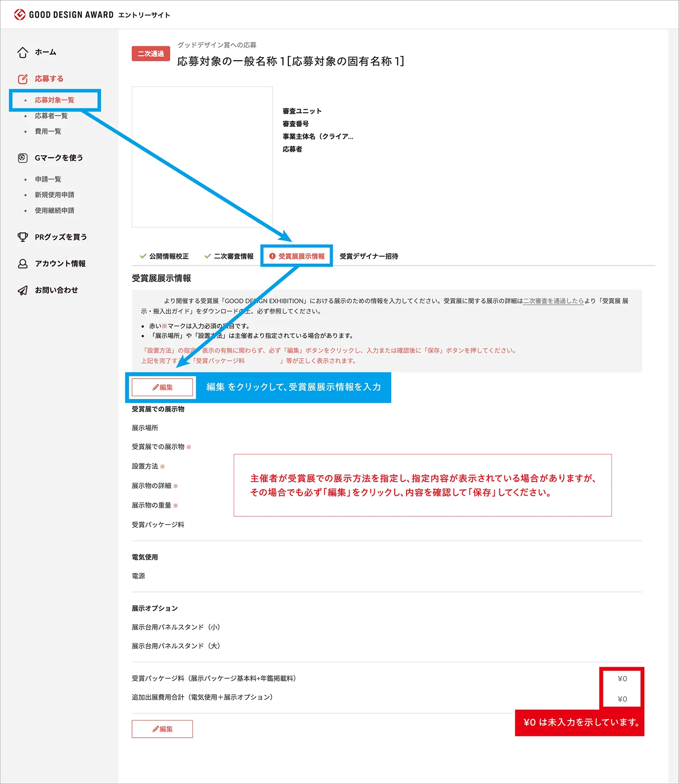
Task: Click the top 編集 button
Action: tap(163, 387)
